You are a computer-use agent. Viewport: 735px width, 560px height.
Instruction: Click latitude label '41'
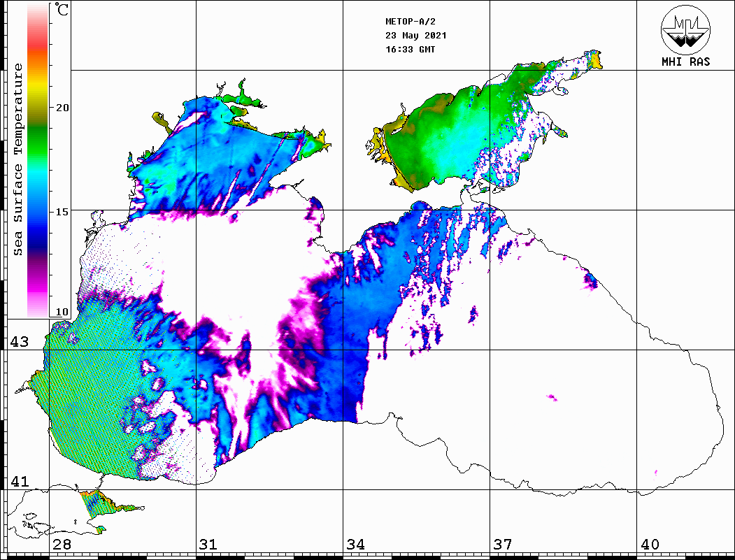[x=20, y=482]
